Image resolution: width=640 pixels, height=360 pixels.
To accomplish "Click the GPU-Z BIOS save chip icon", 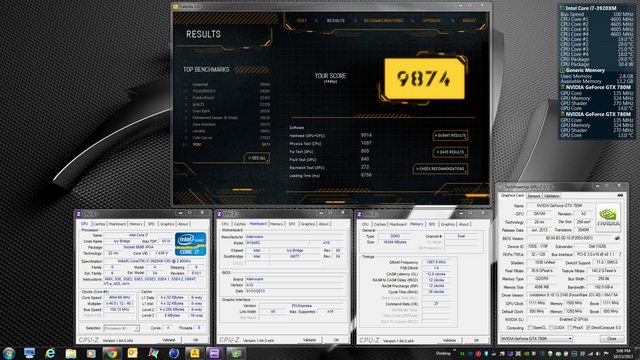I will click(617, 238).
